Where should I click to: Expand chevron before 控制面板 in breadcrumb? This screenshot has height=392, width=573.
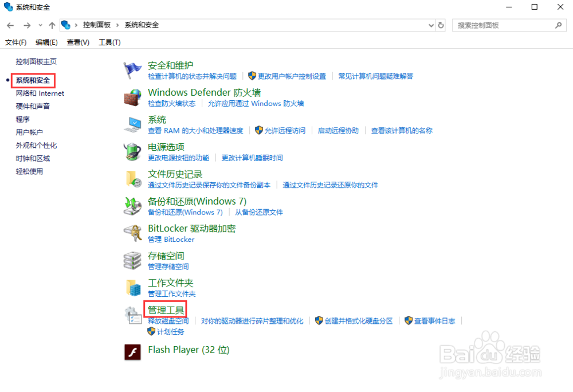pos(76,25)
